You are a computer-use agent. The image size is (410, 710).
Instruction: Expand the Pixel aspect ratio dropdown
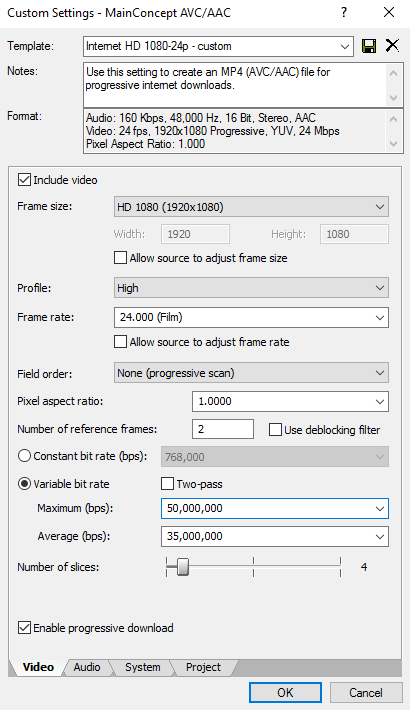pyautogui.click(x=290, y=401)
